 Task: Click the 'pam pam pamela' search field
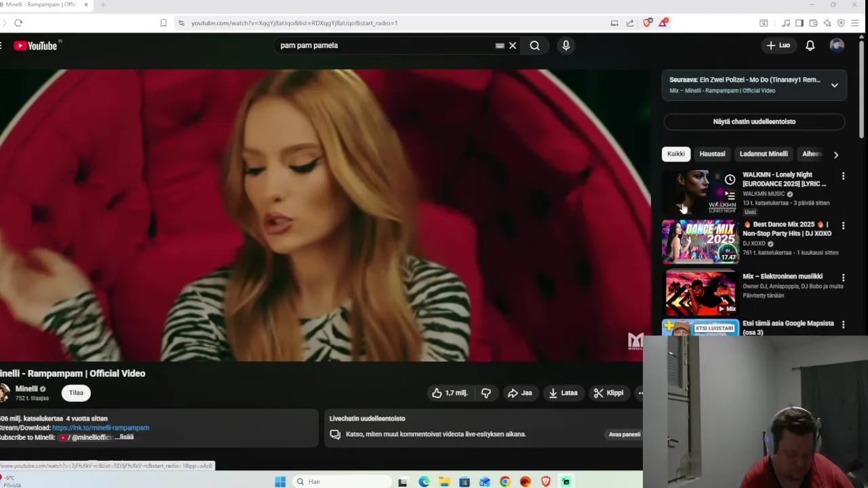pyautogui.click(x=387, y=45)
